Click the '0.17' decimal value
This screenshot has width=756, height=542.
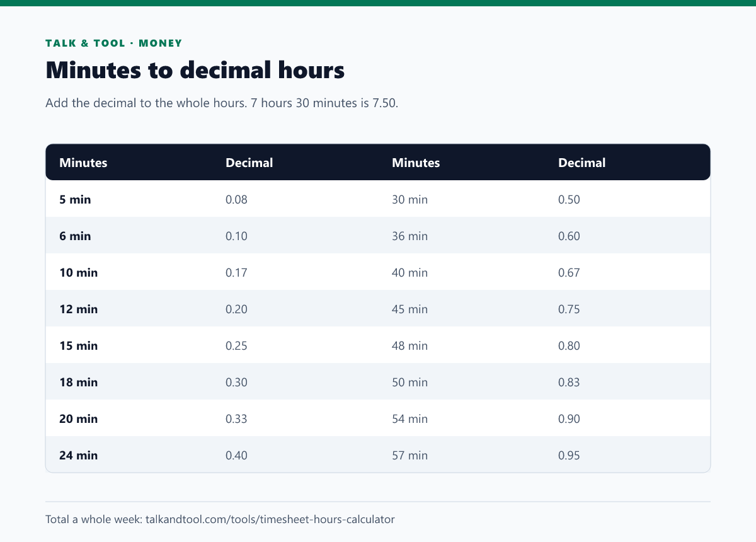237,273
